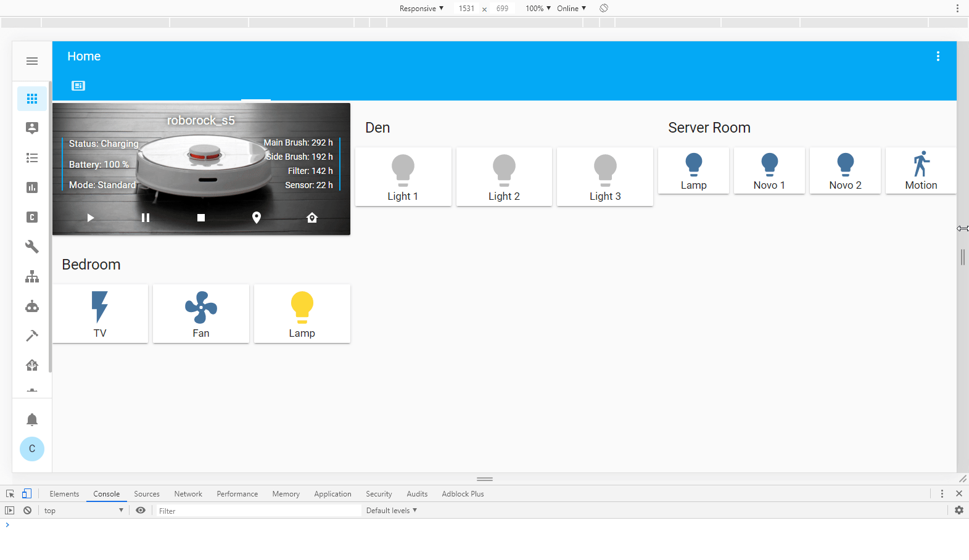Image resolution: width=969 pixels, height=560 pixels.
Task: Toggle Den Light 2
Action: 504,177
